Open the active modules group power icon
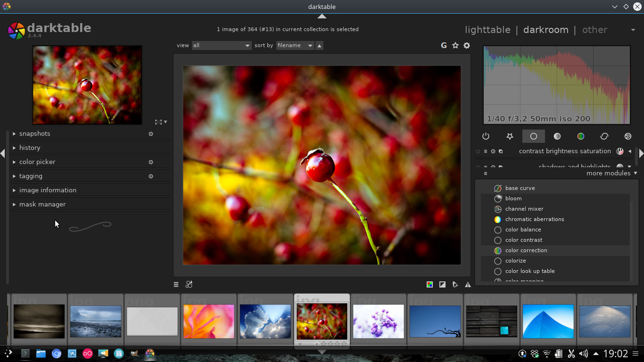This screenshot has width=644, height=362. tap(486, 136)
